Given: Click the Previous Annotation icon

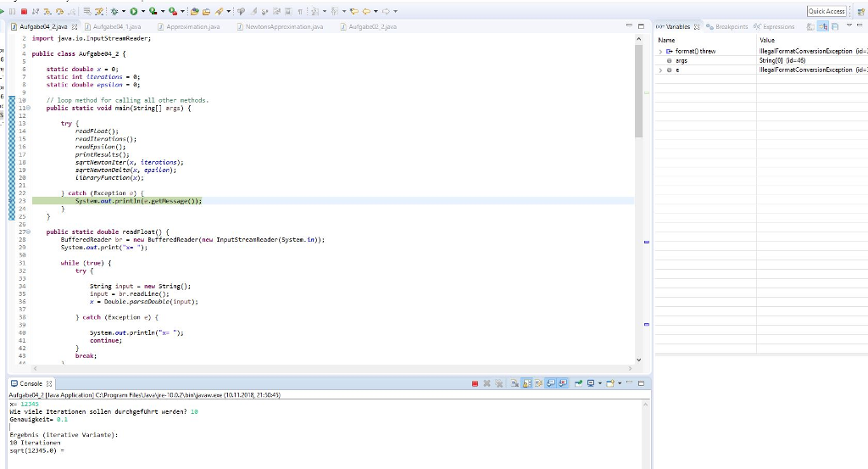Looking at the screenshot, I should click(x=335, y=11).
